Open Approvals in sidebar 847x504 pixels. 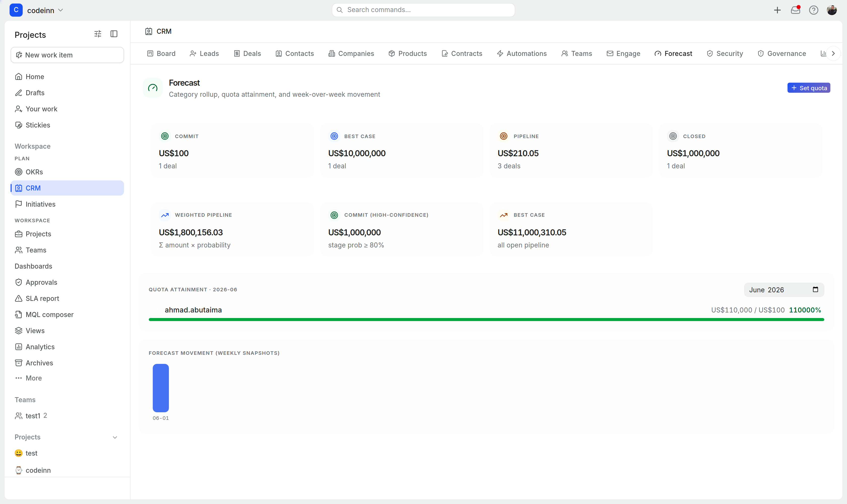tap(67, 282)
